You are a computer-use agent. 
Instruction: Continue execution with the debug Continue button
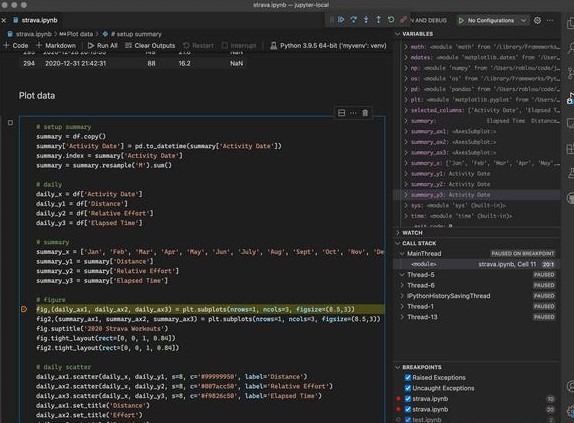click(x=341, y=20)
